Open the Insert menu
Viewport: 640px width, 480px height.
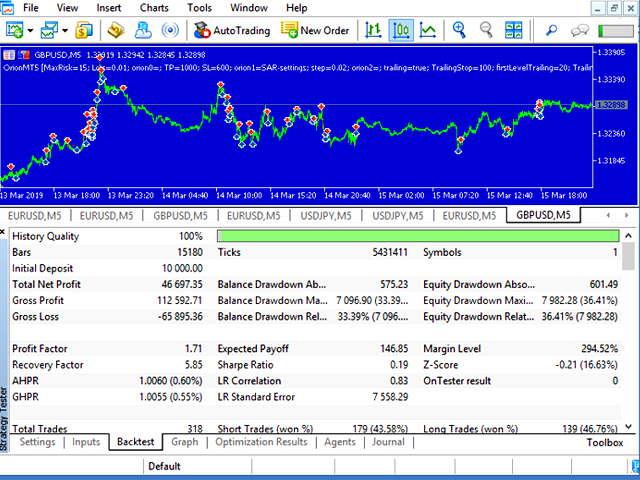pyautogui.click(x=109, y=8)
